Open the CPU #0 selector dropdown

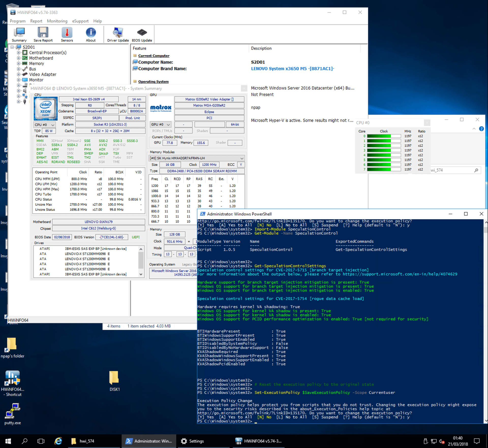[x=44, y=125]
